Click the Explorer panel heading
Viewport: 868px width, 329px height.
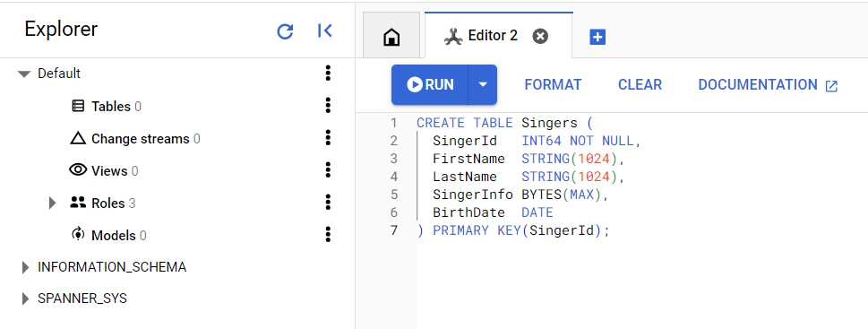click(x=61, y=29)
